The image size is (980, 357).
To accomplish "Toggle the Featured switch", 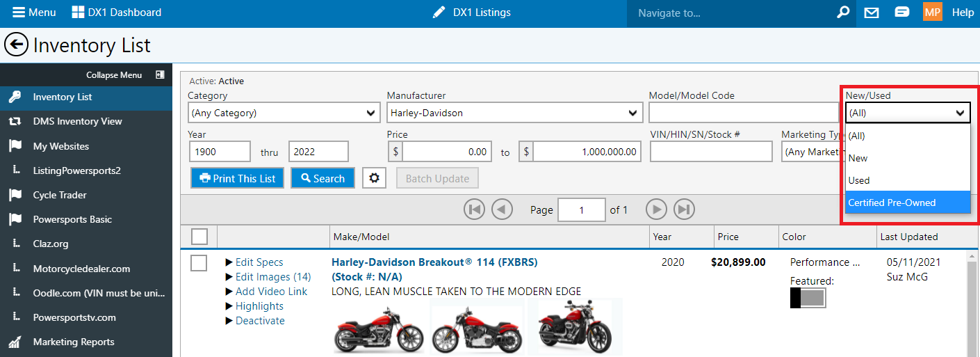I will pyautogui.click(x=808, y=298).
